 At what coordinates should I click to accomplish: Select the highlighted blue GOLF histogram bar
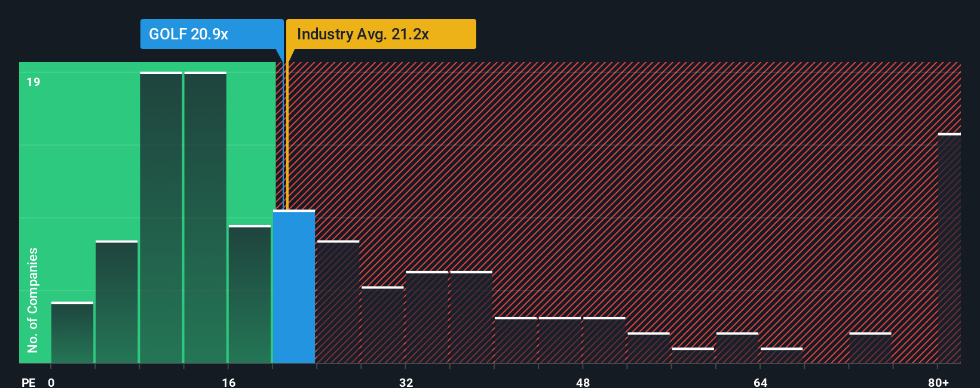(x=294, y=287)
